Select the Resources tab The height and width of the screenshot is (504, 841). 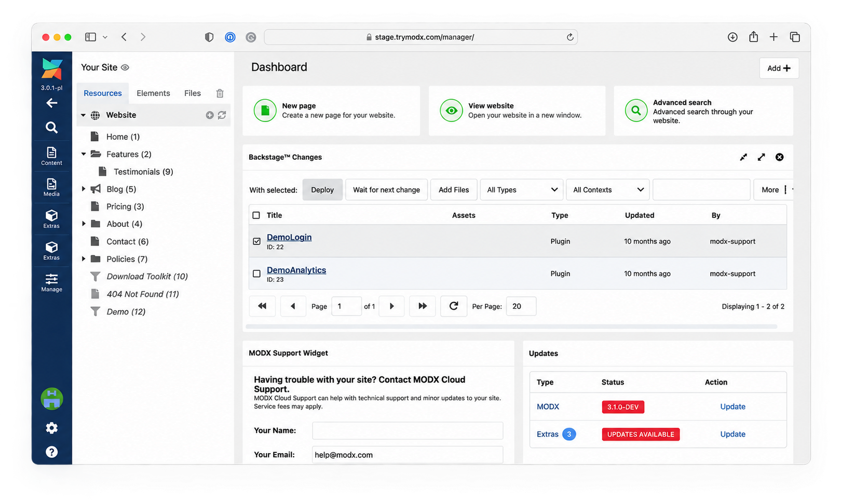click(103, 93)
